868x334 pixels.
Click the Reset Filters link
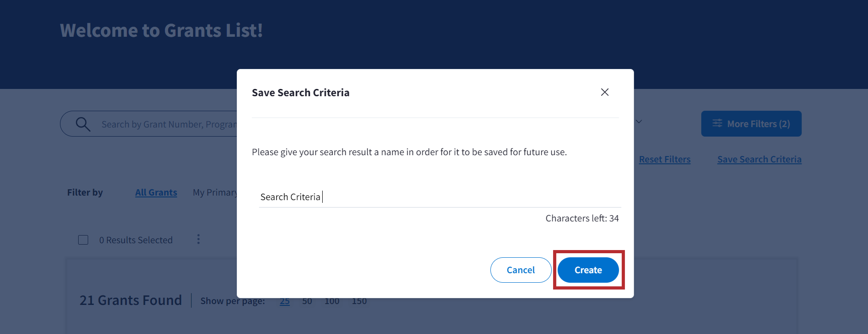(664, 159)
